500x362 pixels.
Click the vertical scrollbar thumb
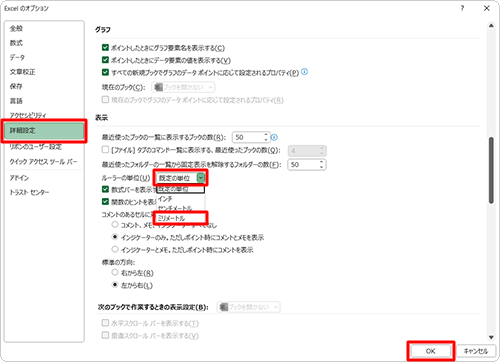coord(491,170)
